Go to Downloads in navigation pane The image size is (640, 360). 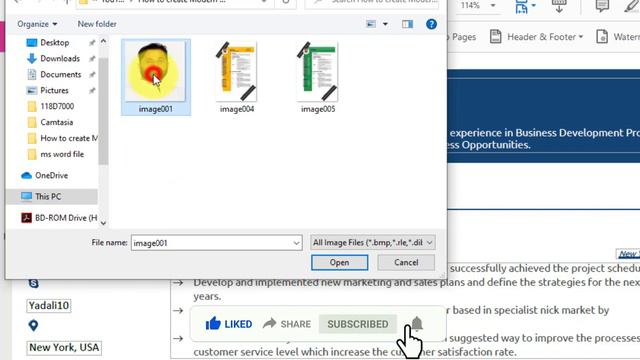click(x=60, y=58)
